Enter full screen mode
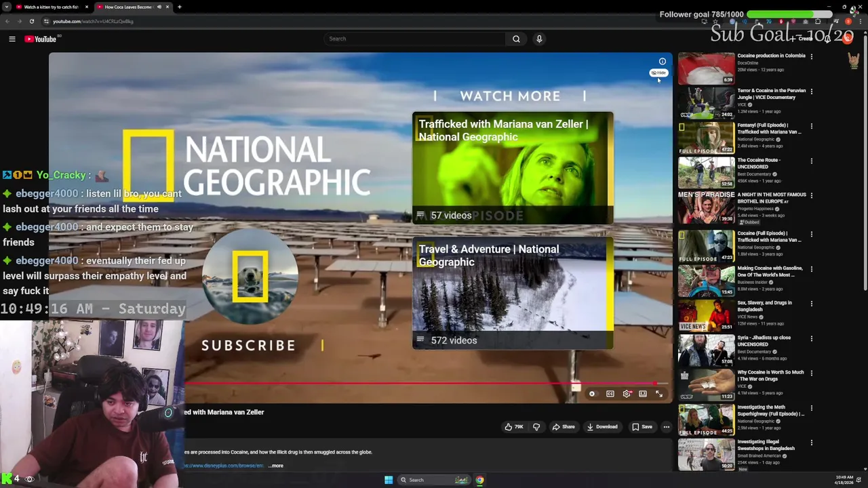868x488 pixels. point(659,394)
